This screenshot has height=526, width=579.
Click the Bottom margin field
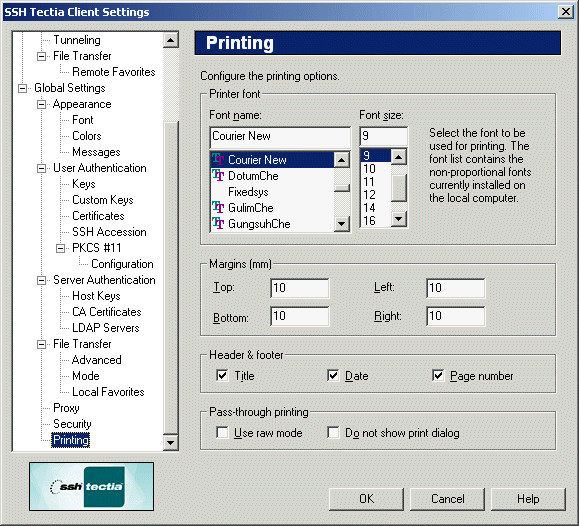click(299, 316)
